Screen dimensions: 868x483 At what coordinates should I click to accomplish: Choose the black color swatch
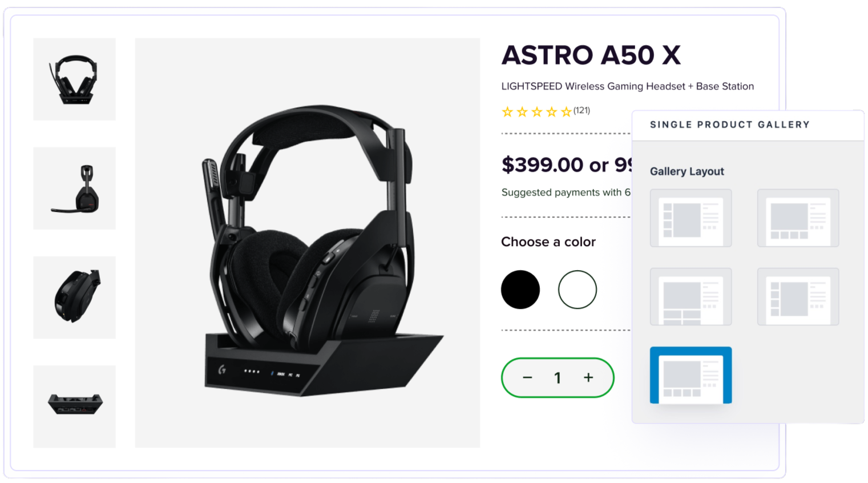(520, 289)
